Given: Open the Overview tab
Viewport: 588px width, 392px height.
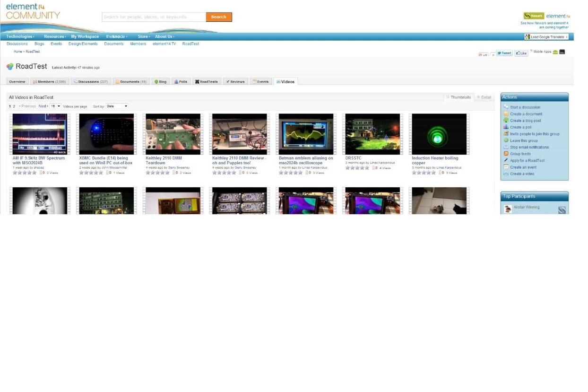Looking at the screenshot, I should (17, 82).
